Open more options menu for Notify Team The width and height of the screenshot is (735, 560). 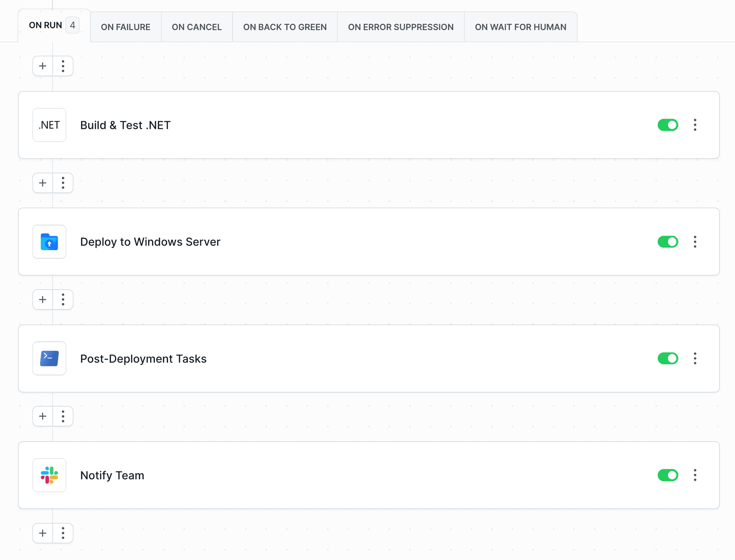click(x=695, y=475)
